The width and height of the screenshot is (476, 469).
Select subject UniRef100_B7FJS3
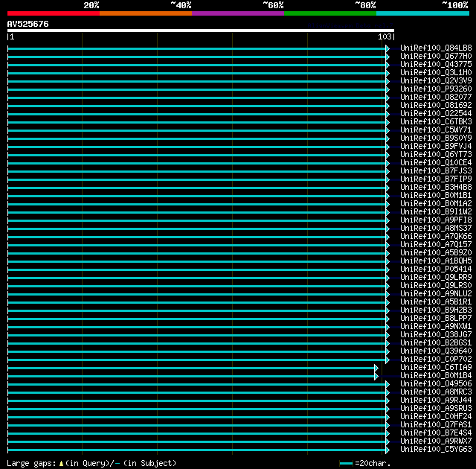(x=436, y=171)
